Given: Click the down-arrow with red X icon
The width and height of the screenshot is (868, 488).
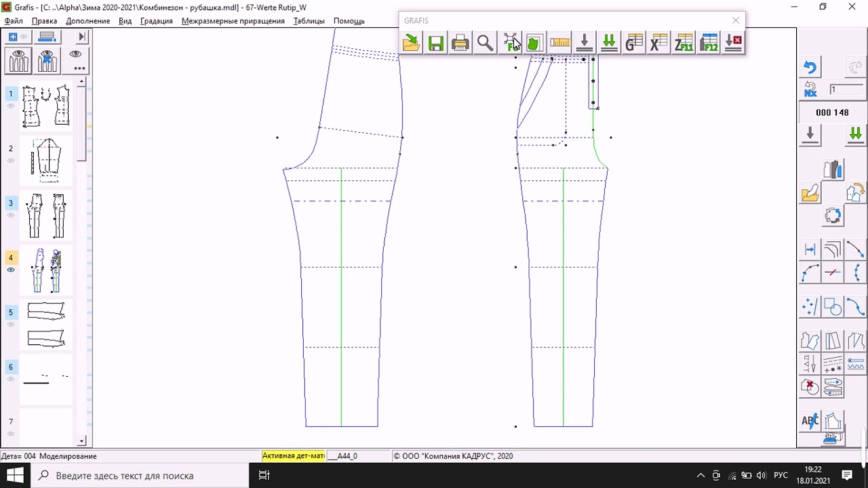Looking at the screenshot, I should point(733,43).
